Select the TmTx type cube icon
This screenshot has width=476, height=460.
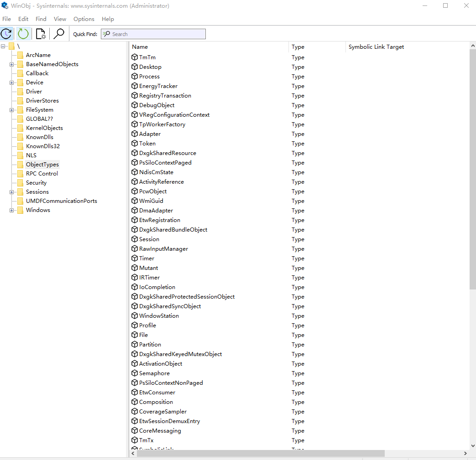pos(135,440)
